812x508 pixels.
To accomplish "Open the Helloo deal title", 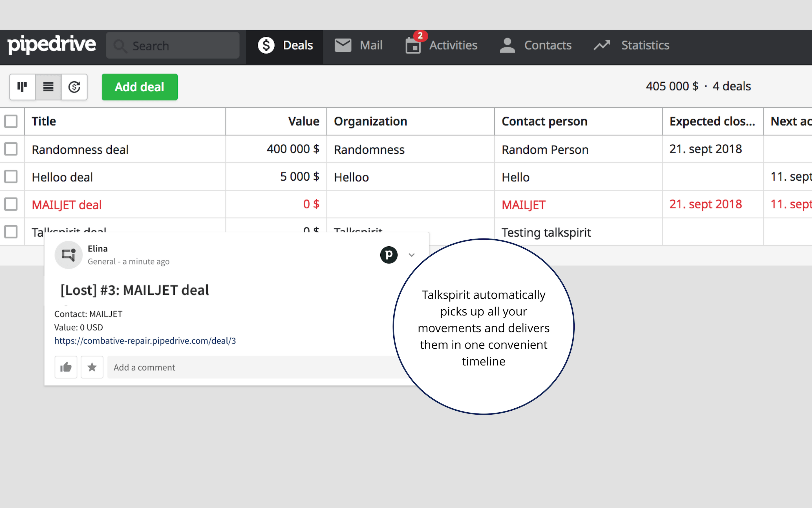I will (62, 177).
